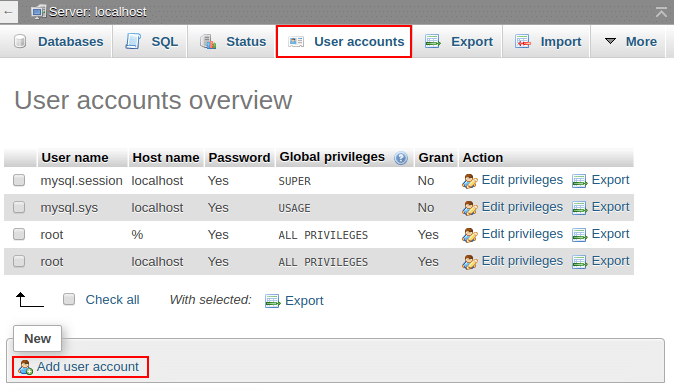The width and height of the screenshot is (674, 391).
Task: Open the Databases tab
Action: click(x=70, y=42)
